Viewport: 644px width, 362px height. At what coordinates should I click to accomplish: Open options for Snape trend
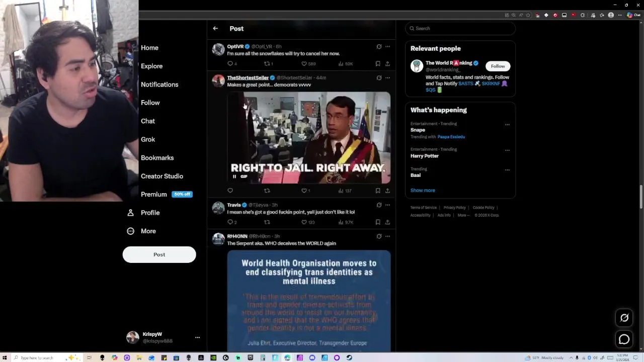[507, 125]
